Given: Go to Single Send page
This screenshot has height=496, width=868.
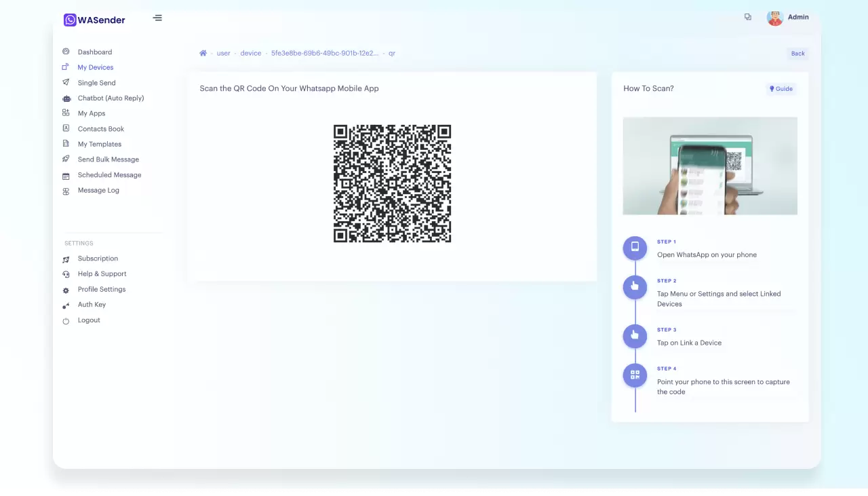Looking at the screenshot, I should (x=97, y=83).
